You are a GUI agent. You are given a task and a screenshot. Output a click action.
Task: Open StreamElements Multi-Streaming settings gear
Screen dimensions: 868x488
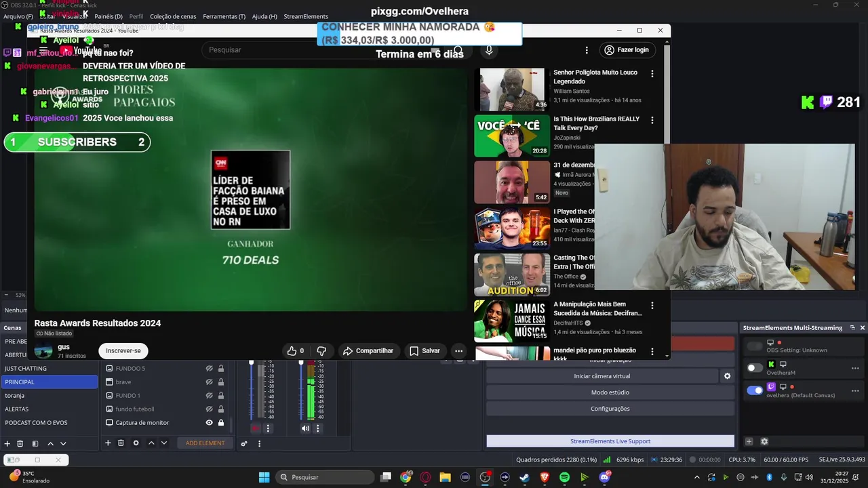764,441
